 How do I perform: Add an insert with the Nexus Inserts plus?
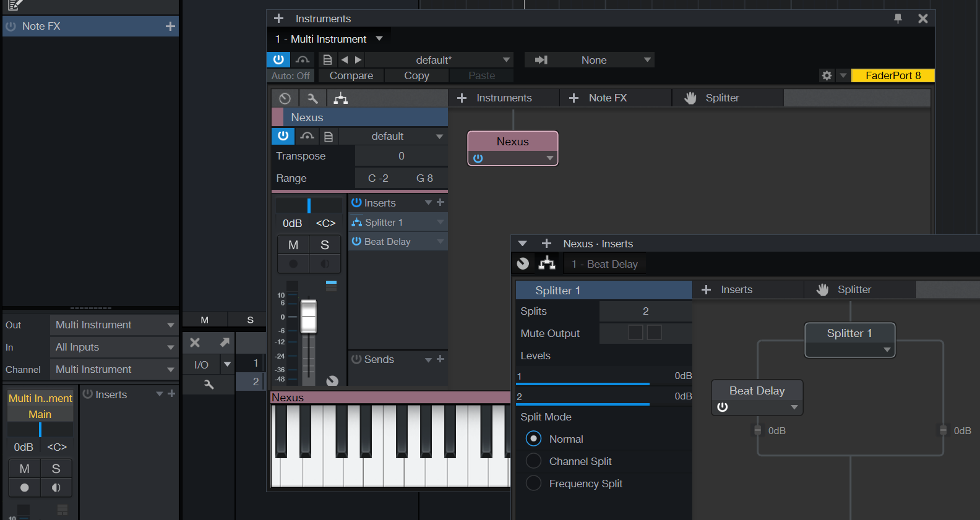pos(441,202)
